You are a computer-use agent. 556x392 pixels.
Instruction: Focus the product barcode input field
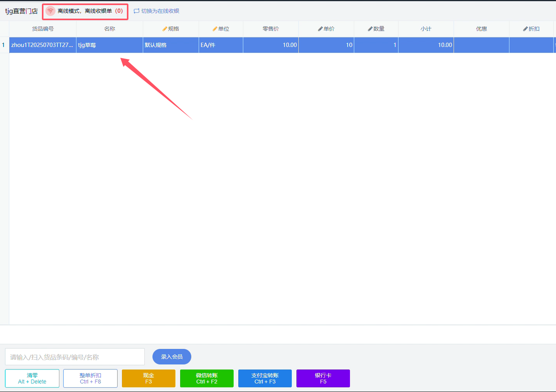coord(75,357)
